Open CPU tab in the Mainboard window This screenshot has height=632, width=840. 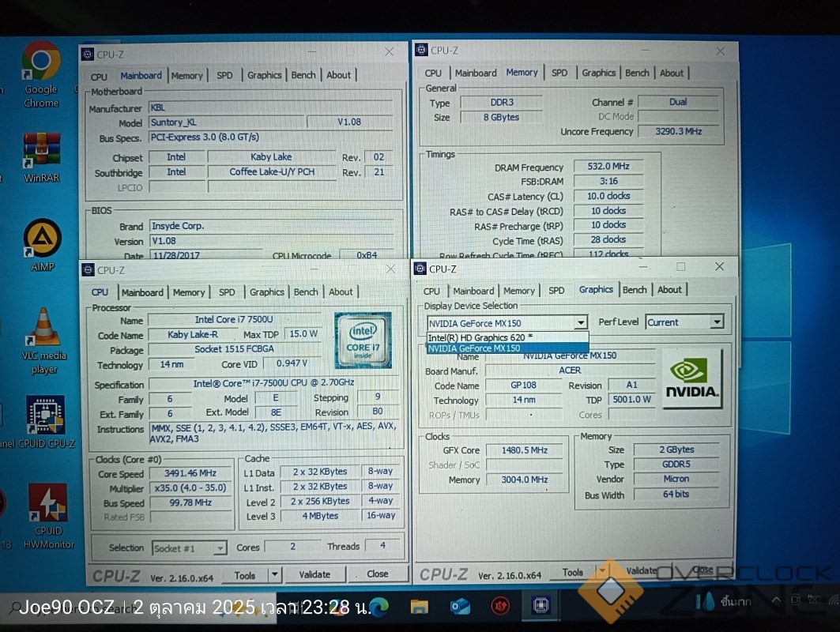tap(99, 77)
